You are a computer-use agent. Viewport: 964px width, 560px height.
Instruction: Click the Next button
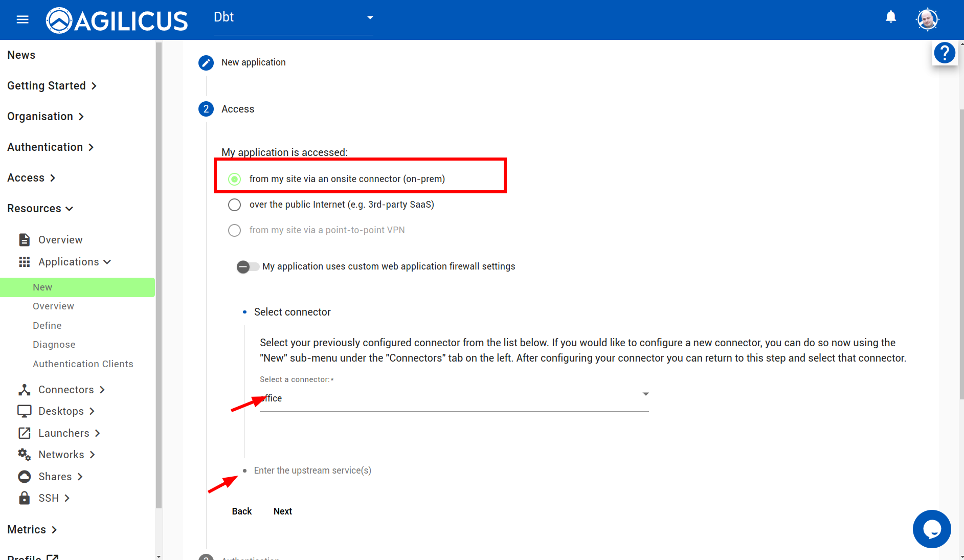tap(282, 511)
